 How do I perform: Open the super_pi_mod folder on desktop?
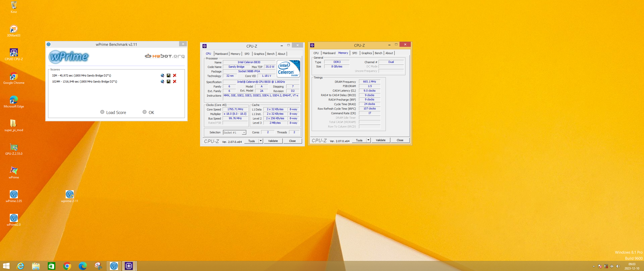[x=14, y=126]
